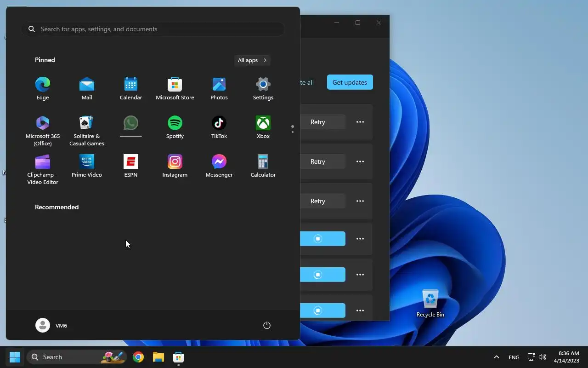This screenshot has width=588, height=368.
Task: Click Microsoft Store icon on the taskbar
Action: pos(179,357)
